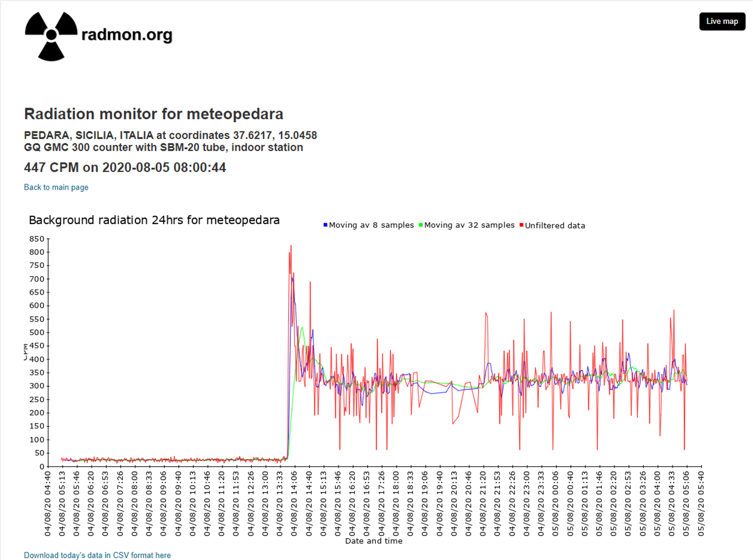The width and height of the screenshot is (753, 560).
Task: Select the 'Moving av 32 samples' legend label
Action: pyautogui.click(x=469, y=225)
